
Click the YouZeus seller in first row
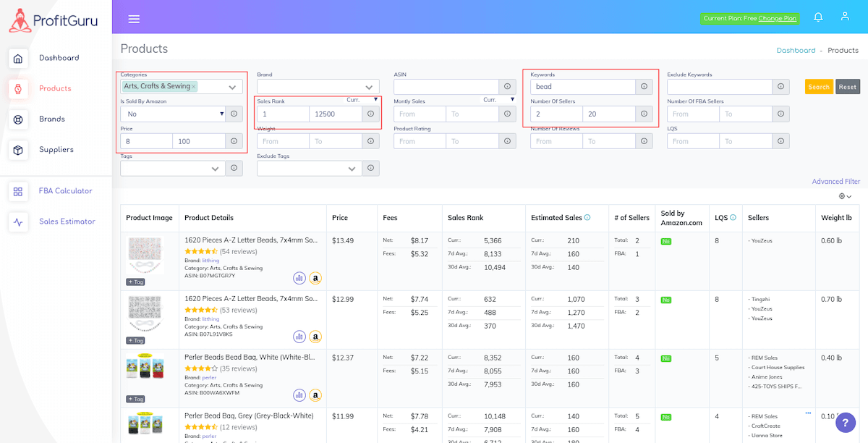coord(760,240)
